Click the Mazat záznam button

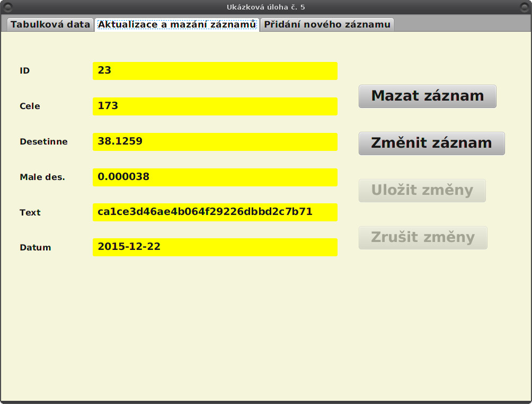click(428, 96)
